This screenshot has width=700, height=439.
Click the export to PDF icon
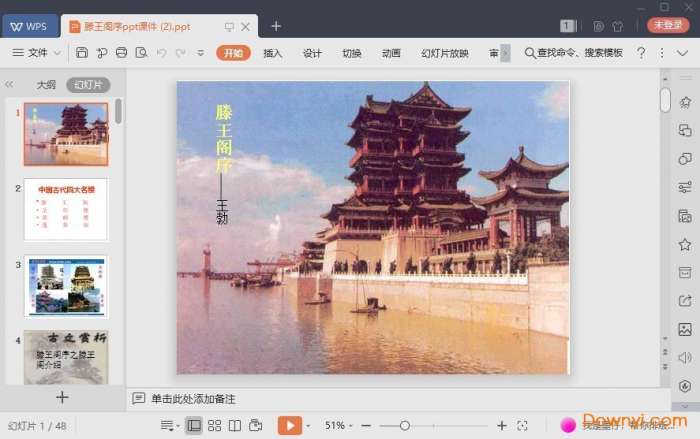[102, 53]
